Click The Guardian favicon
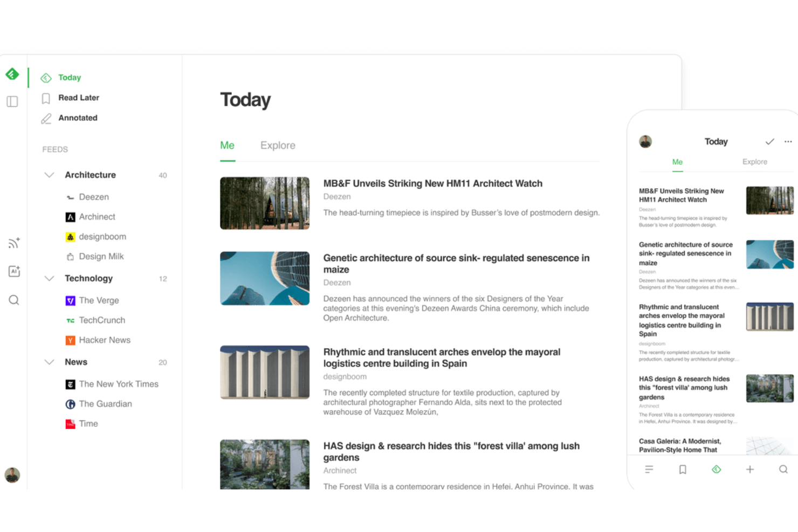Screen dimensions: 798x532 70,404
